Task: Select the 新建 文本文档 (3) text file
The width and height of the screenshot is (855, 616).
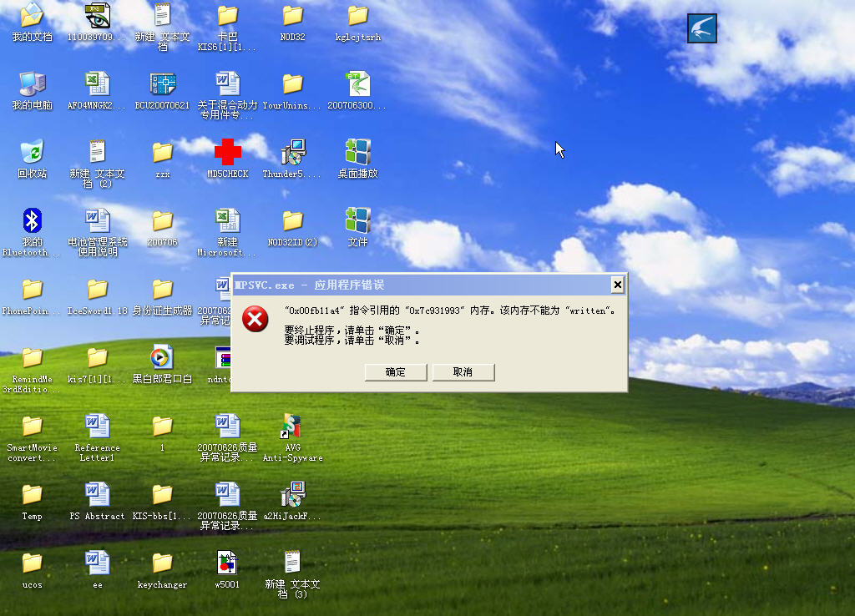Action: tap(292, 574)
